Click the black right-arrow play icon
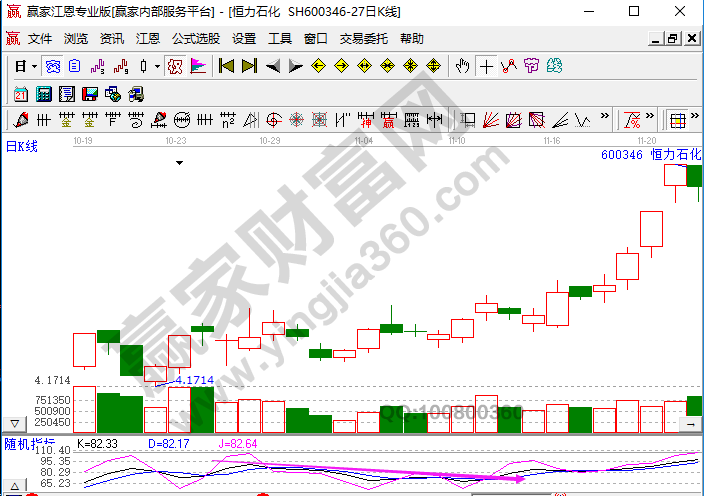Screen dimensions: 704x496 click(295, 67)
